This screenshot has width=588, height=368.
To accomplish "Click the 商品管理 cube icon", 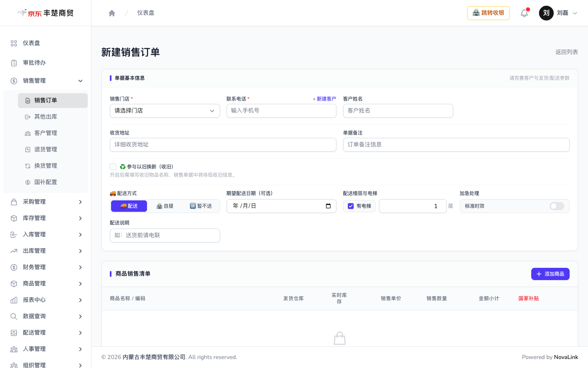I will [14, 284].
